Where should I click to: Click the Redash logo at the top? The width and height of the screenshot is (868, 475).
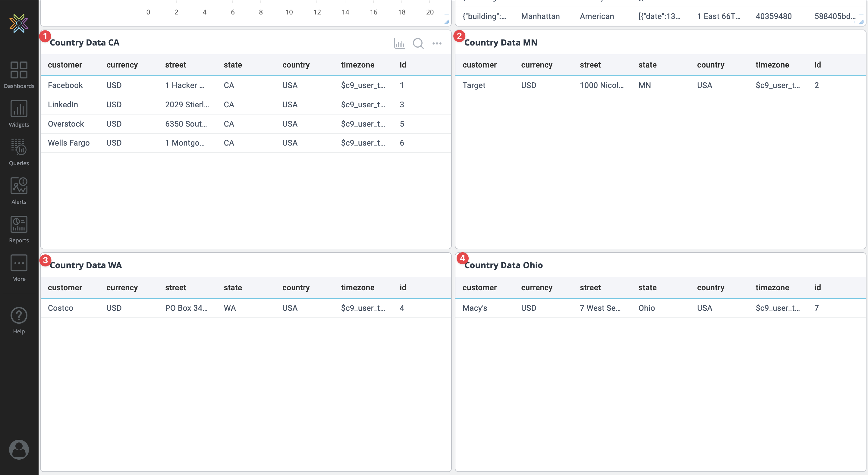pyautogui.click(x=18, y=24)
